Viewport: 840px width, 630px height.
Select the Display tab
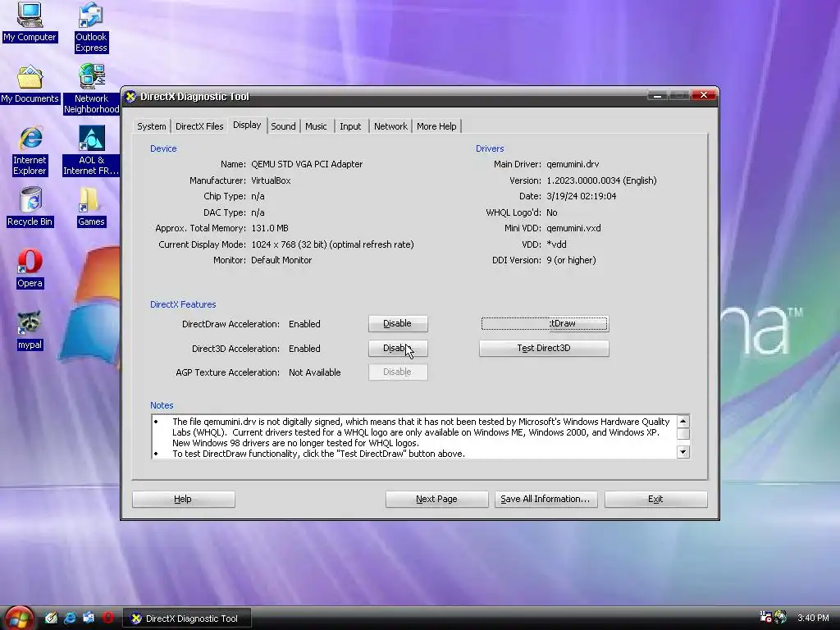(247, 125)
